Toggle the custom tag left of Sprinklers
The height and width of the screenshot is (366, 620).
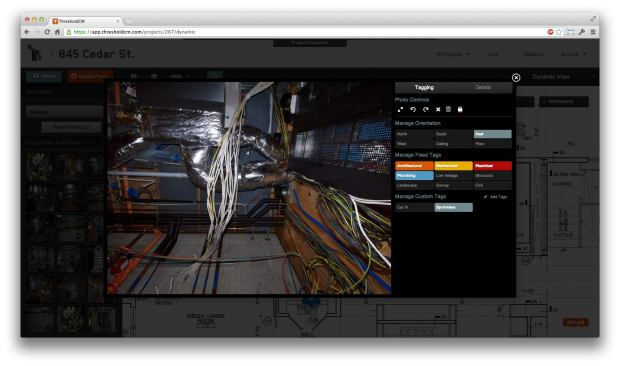click(x=414, y=207)
